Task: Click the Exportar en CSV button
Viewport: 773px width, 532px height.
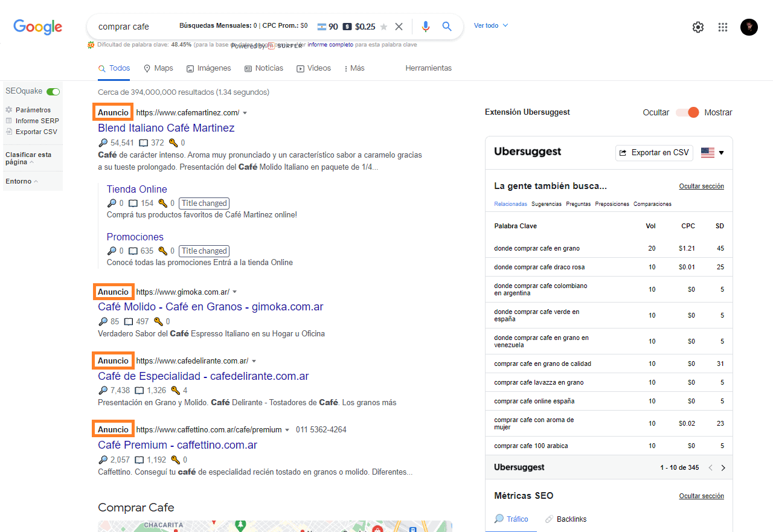Action: tap(653, 153)
